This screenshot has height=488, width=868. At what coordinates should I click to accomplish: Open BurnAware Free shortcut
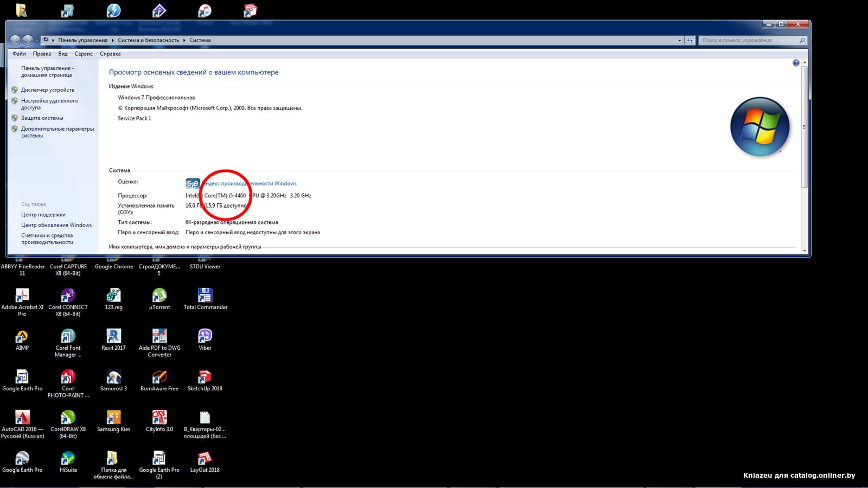[159, 380]
